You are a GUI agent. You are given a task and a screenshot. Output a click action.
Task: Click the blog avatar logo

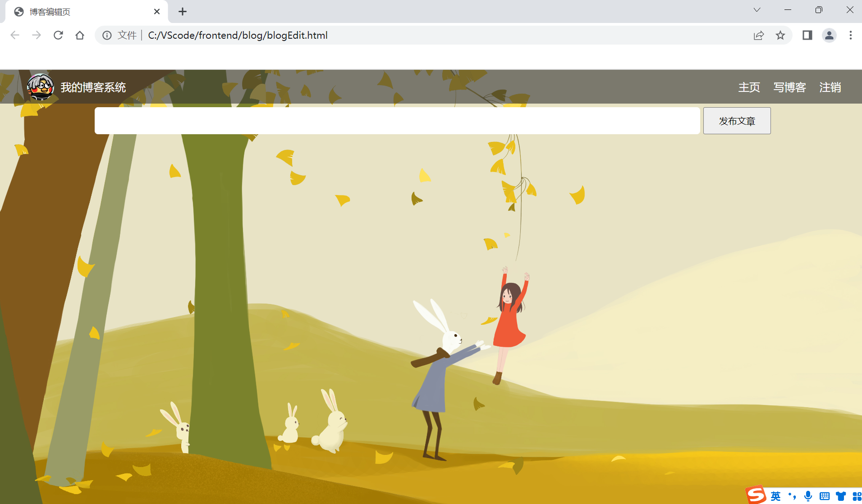41,87
